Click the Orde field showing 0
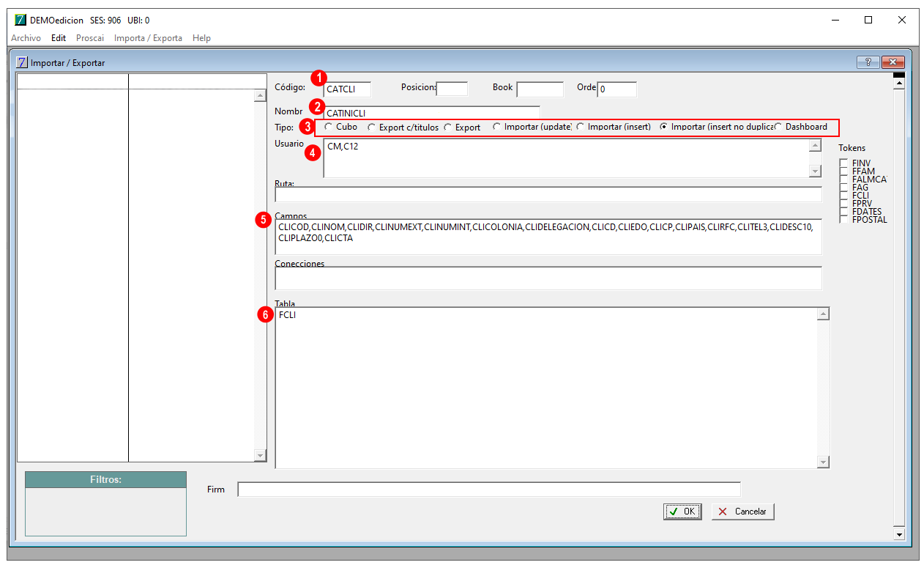Viewport: 924px width, 565px height. [x=616, y=89]
